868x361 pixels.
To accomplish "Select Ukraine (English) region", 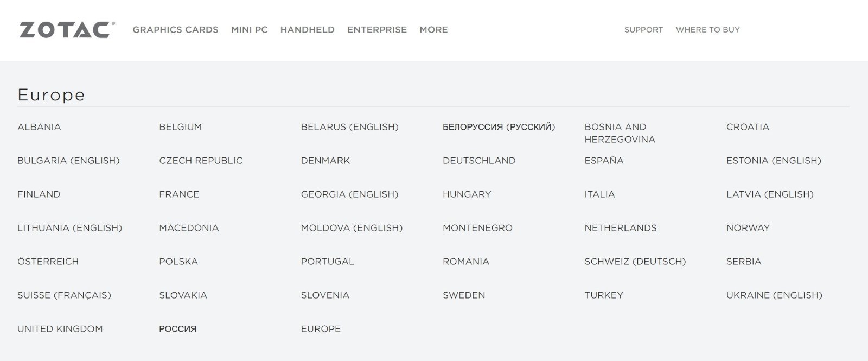I will (774, 295).
